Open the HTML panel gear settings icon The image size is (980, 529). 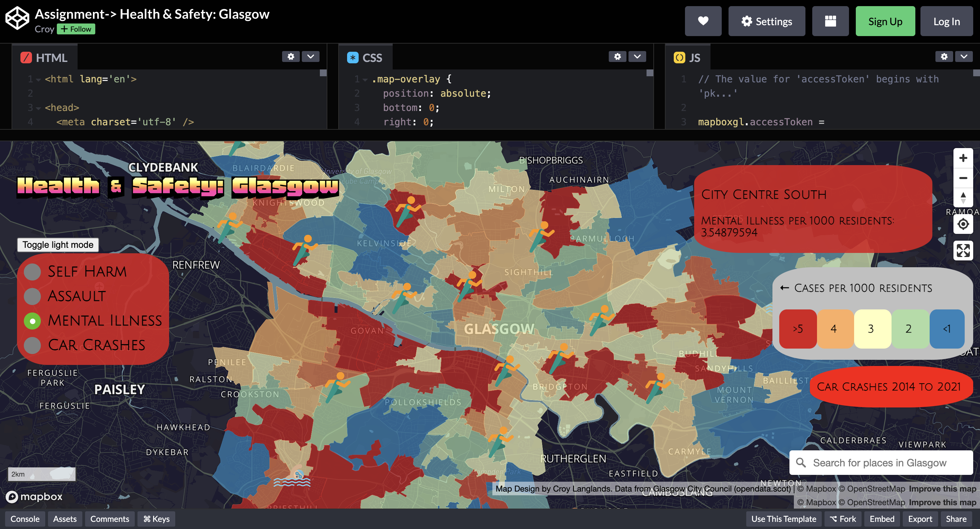(x=291, y=56)
